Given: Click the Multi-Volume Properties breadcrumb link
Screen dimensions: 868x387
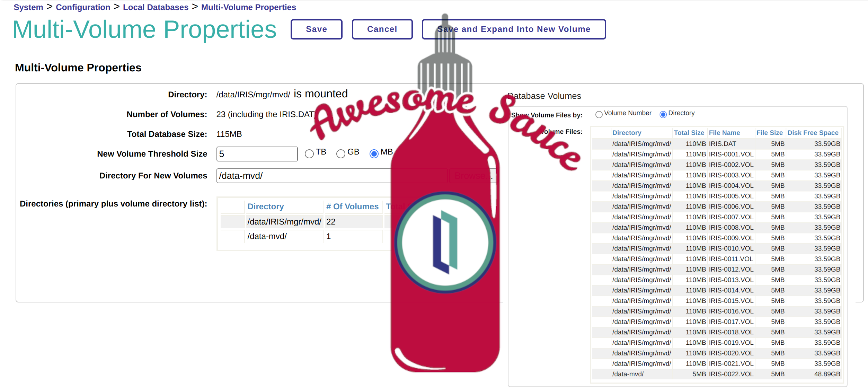Looking at the screenshot, I should [x=248, y=7].
